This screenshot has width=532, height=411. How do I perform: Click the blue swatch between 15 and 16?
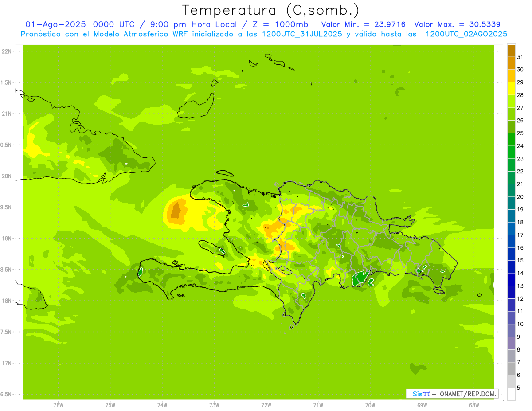point(511,254)
